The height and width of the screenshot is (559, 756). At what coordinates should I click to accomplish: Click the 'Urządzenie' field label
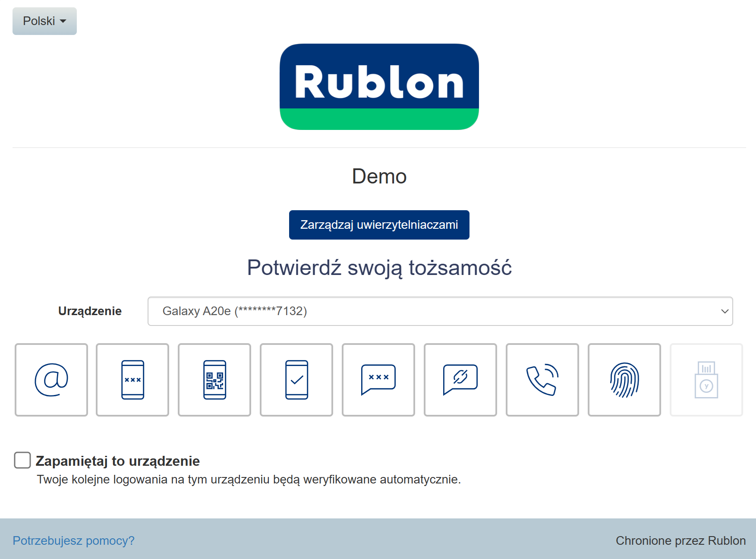(x=90, y=311)
